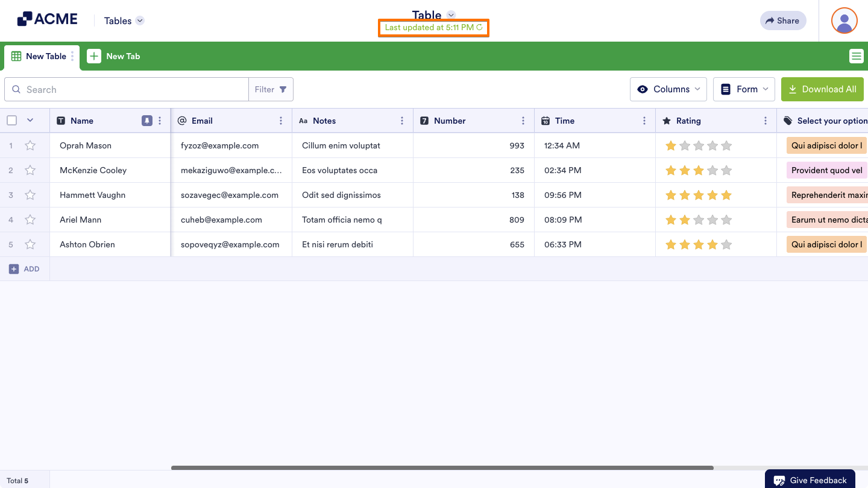This screenshot has width=868, height=488.
Task: Click the refresh icon beside Last updated
Action: click(x=480, y=27)
